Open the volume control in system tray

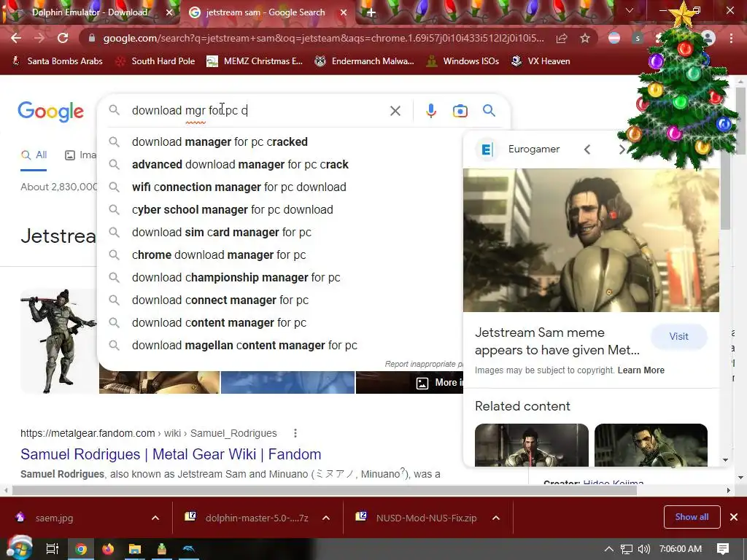pos(643,549)
